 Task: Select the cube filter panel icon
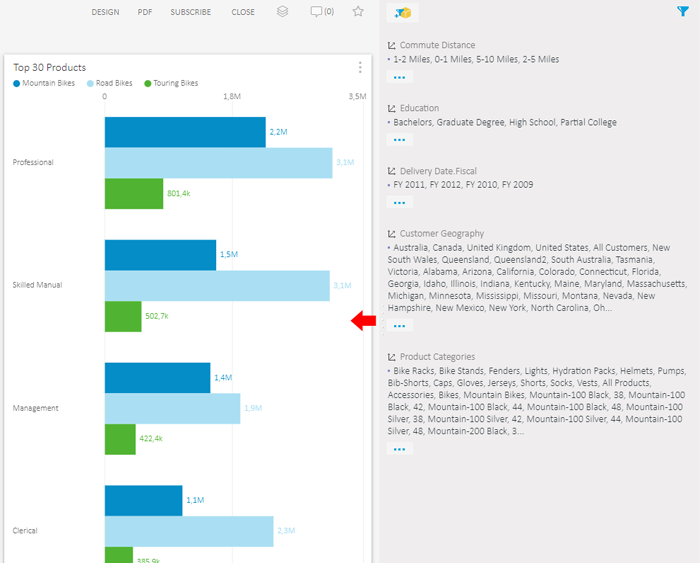point(403,13)
